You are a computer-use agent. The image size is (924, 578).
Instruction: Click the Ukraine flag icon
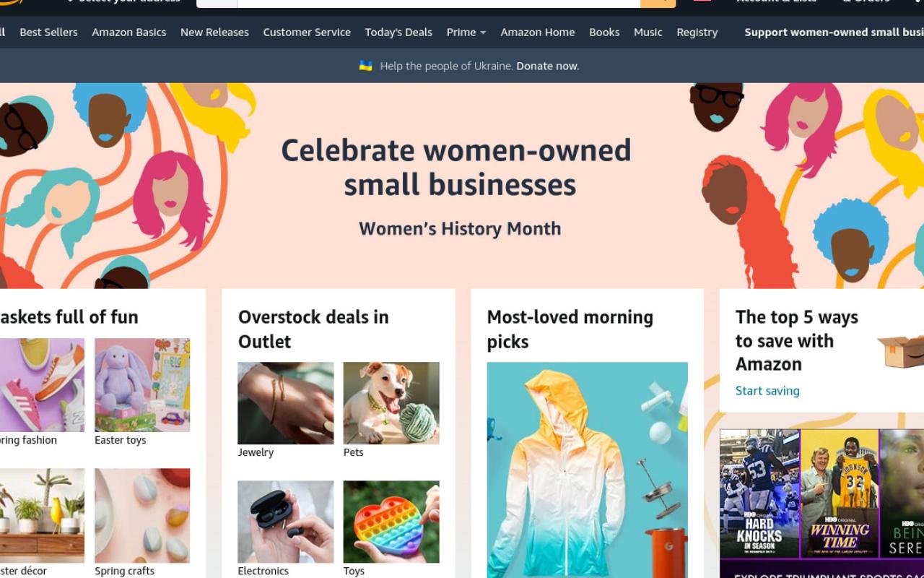(366, 66)
